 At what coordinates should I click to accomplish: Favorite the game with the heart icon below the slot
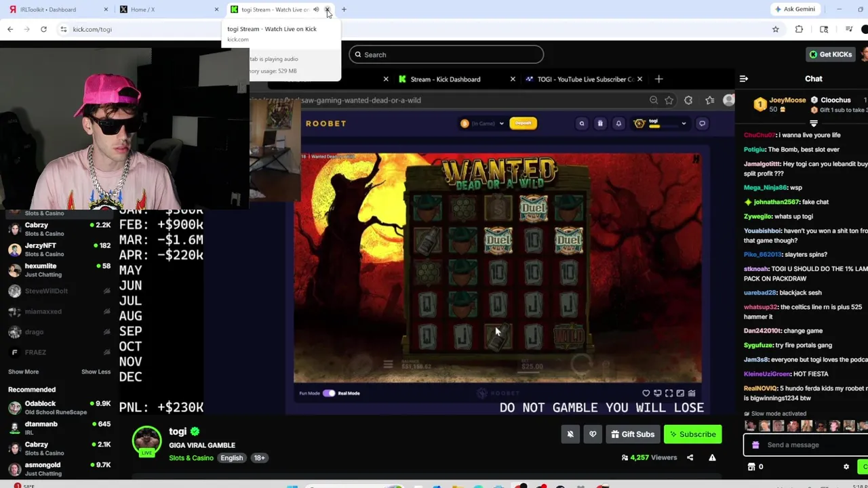point(646,393)
